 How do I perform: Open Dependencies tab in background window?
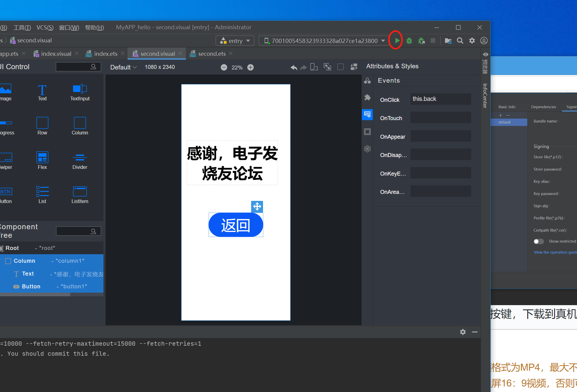pyautogui.click(x=543, y=107)
